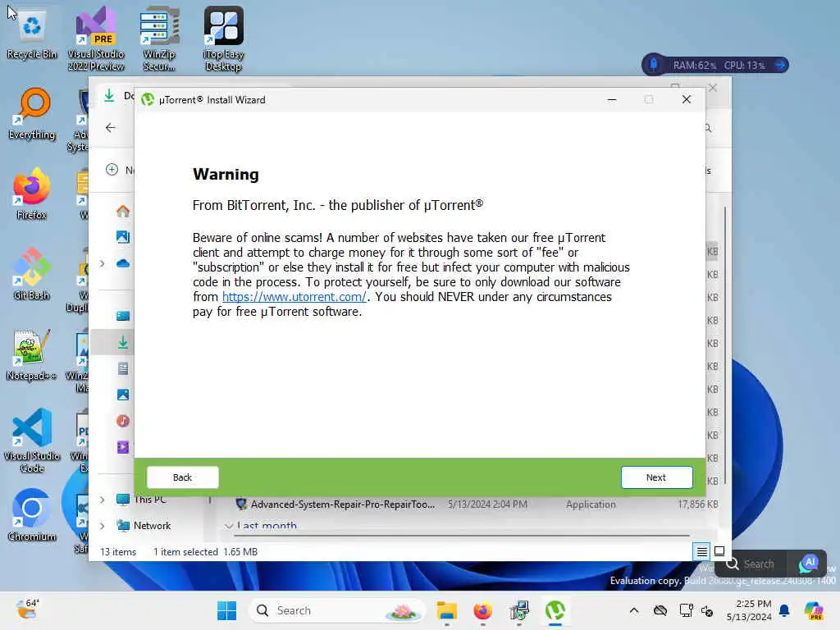Open iTop Easy Desktop shortcut
Screen dimensions: 840x630
(x=223, y=39)
